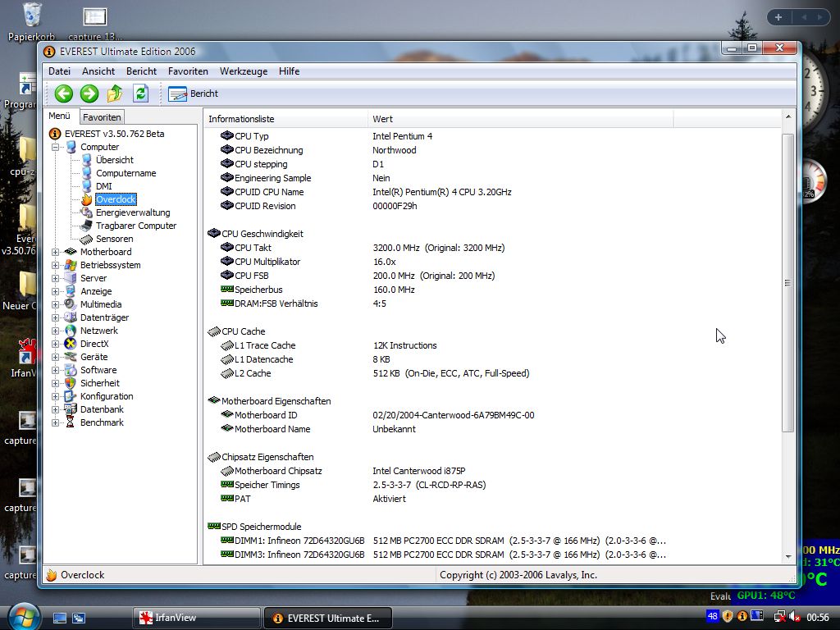Select the Übersicht icon in the tree
This screenshot has width=840, height=630.
pos(86,160)
